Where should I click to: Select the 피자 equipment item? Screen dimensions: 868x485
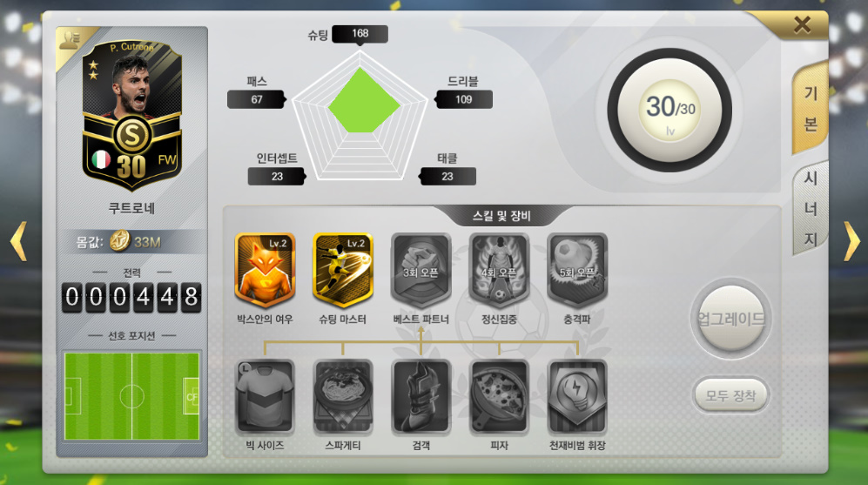499,396
